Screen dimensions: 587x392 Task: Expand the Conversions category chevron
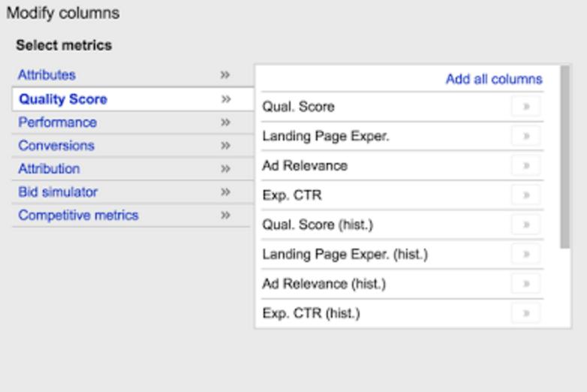click(x=225, y=146)
